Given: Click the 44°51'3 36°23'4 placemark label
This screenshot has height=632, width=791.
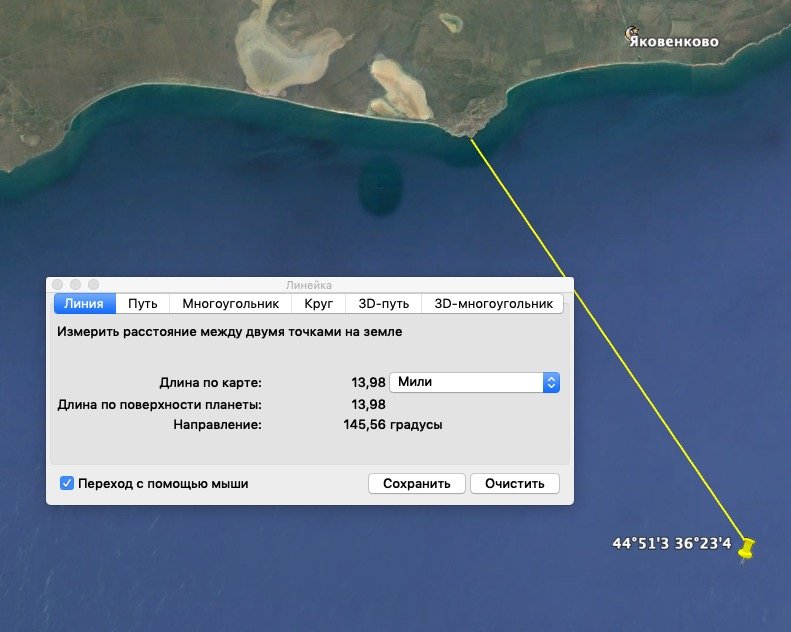Looking at the screenshot, I should point(671,544).
